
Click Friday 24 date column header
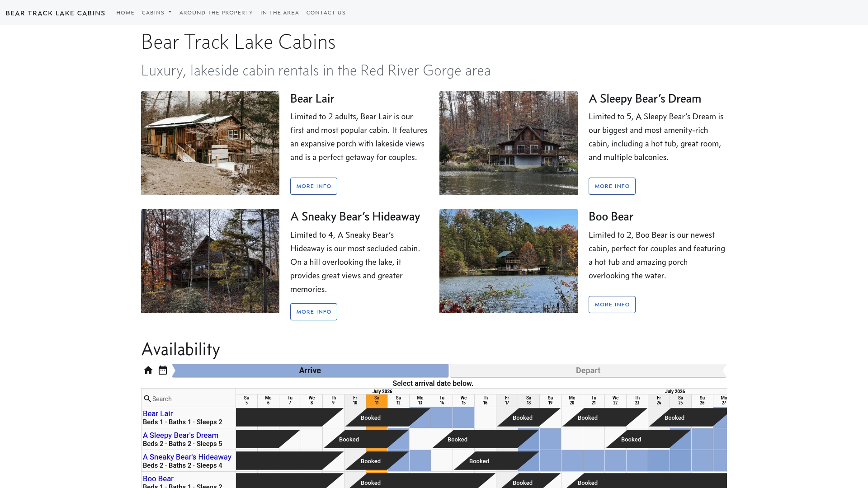(659, 400)
